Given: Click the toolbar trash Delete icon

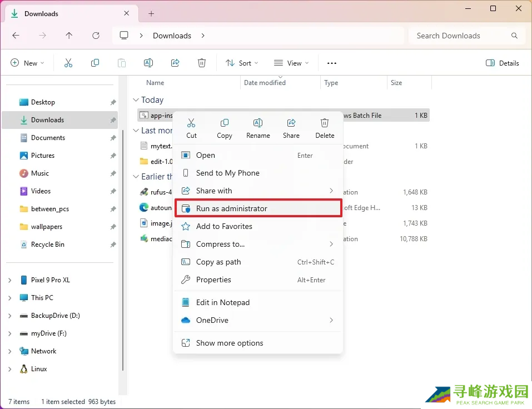Looking at the screenshot, I should [202, 63].
